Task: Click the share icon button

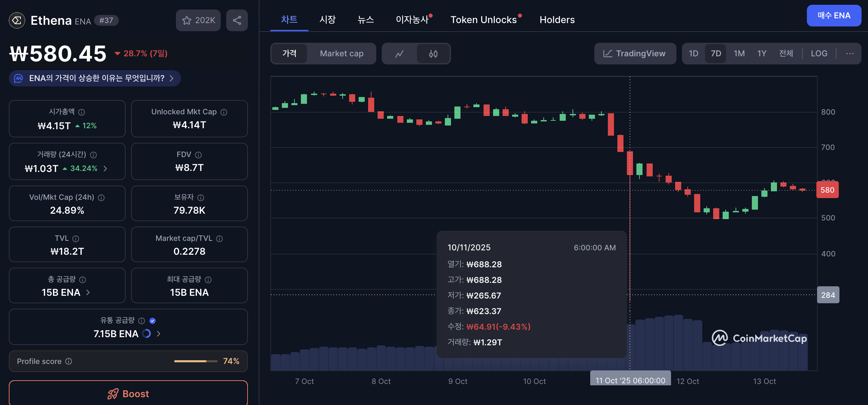Action: [237, 20]
